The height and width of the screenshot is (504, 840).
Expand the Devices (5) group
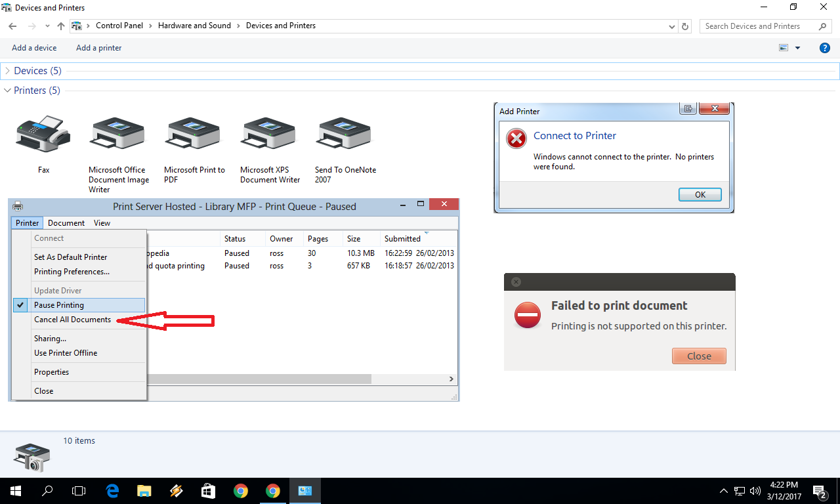[x=7, y=71]
